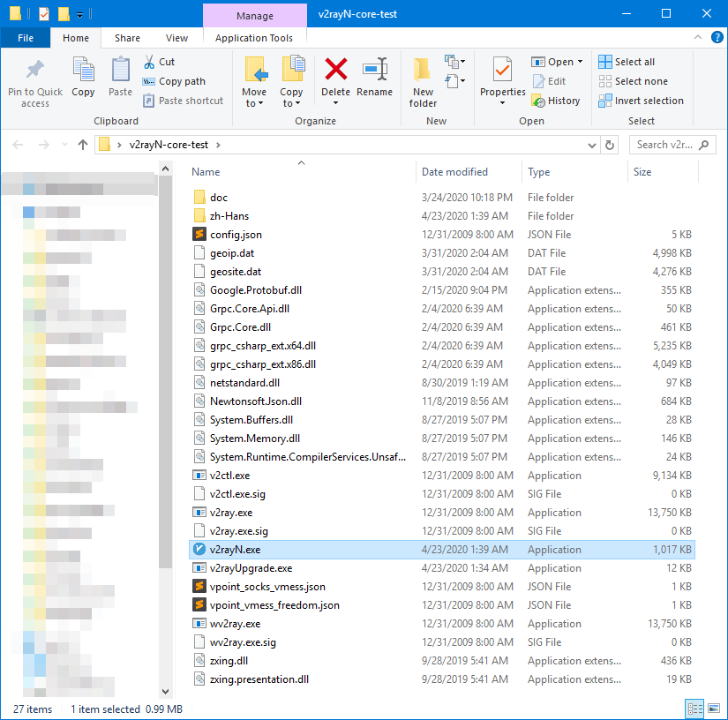Screen dimensions: 728x720
Task: Switch to Large icons view in status bar
Action: [x=714, y=709]
